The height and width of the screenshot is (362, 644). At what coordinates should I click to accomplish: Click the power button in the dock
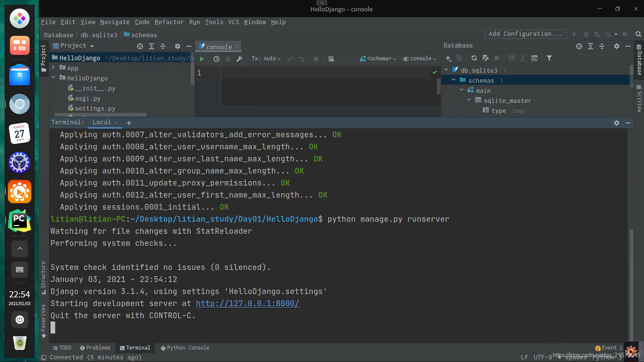[x=19, y=320]
